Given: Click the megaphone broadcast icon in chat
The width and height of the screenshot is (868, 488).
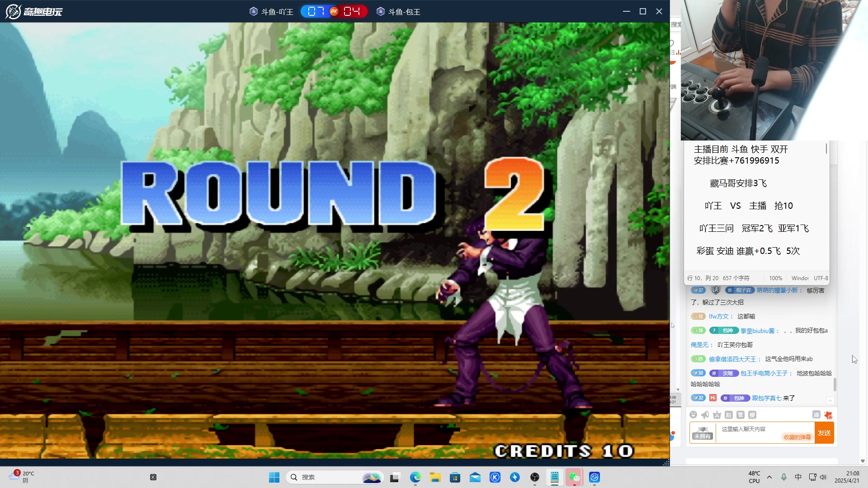Looking at the screenshot, I should 705,415.
